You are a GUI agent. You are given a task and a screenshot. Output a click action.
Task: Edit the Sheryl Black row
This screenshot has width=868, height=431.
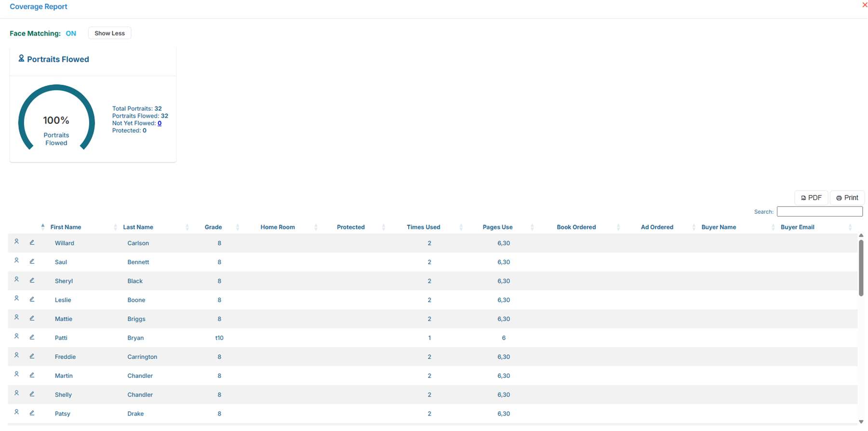click(32, 280)
